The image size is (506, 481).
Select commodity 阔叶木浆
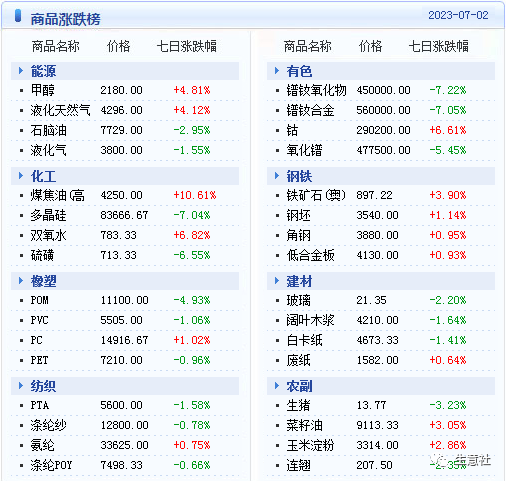[x=310, y=320]
